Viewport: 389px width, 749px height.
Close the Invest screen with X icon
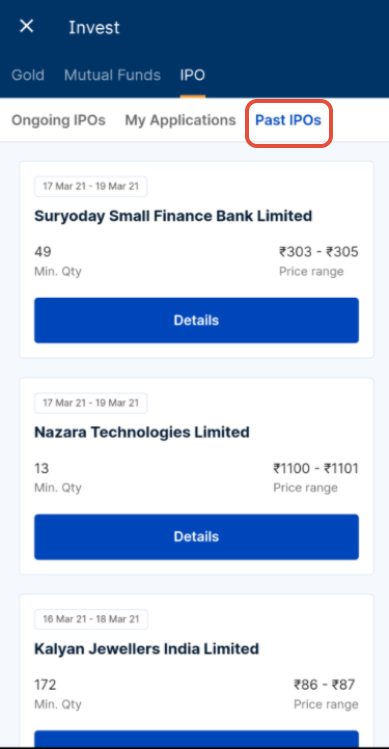26,26
